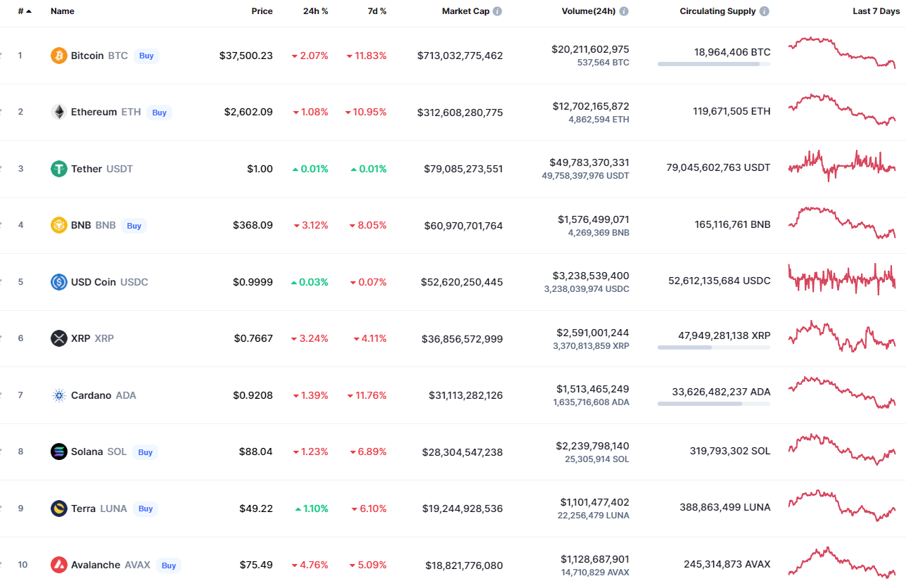The height and width of the screenshot is (588, 906).
Task: Open the Tether 7-day sparkline chart
Action: point(842,166)
